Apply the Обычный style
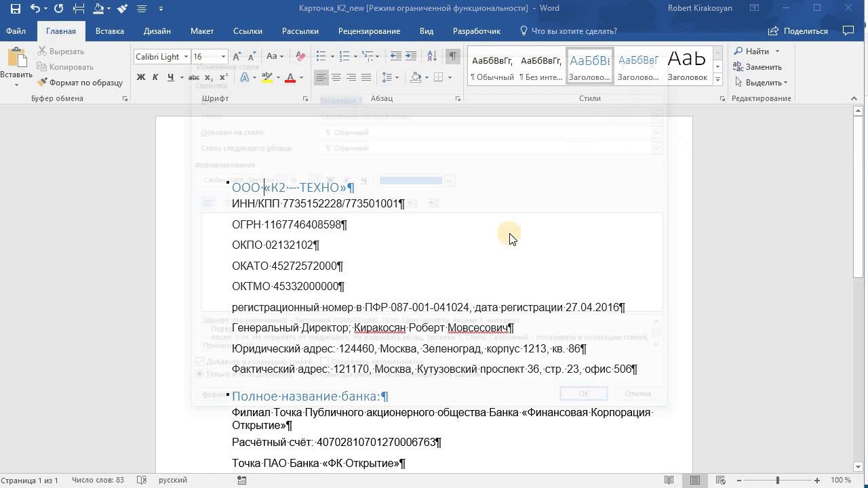 (492, 66)
